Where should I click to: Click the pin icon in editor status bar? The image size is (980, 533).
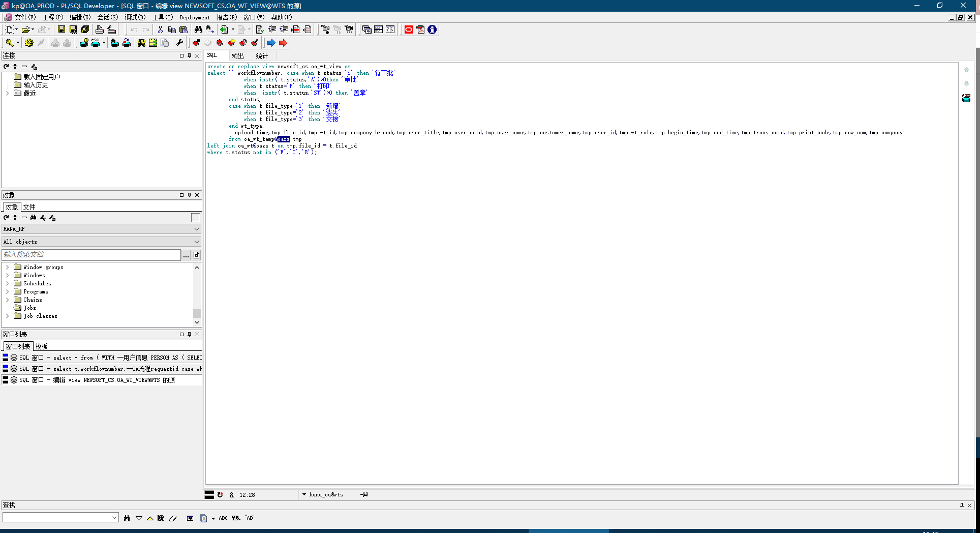pos(364,494)
